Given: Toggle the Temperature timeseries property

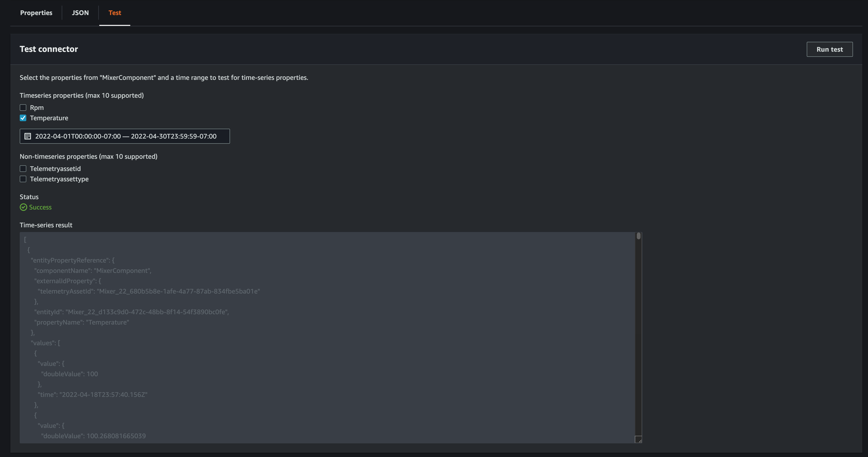Looking at the screenshot, I should (23, 118).
